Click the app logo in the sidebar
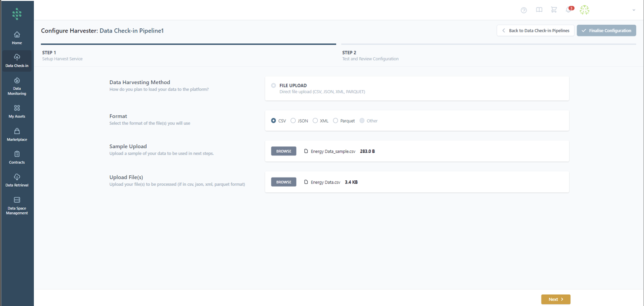 point(17,14)
